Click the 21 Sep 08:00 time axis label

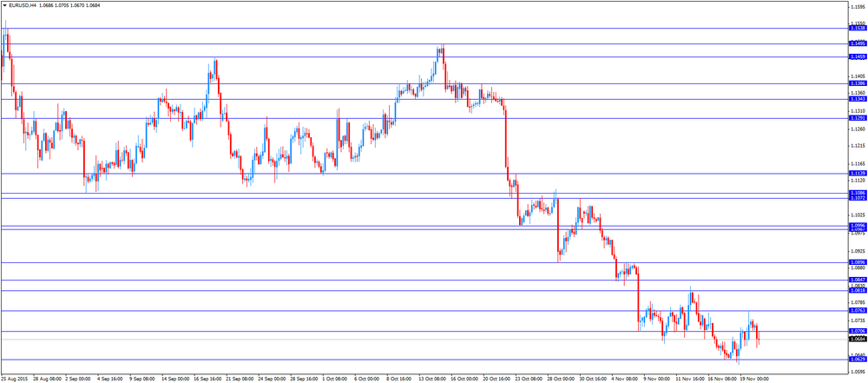tap(239, 380)
